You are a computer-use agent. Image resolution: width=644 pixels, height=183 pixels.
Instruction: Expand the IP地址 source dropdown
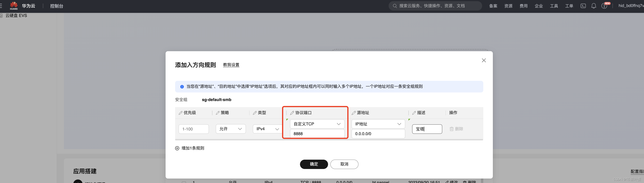378,124
